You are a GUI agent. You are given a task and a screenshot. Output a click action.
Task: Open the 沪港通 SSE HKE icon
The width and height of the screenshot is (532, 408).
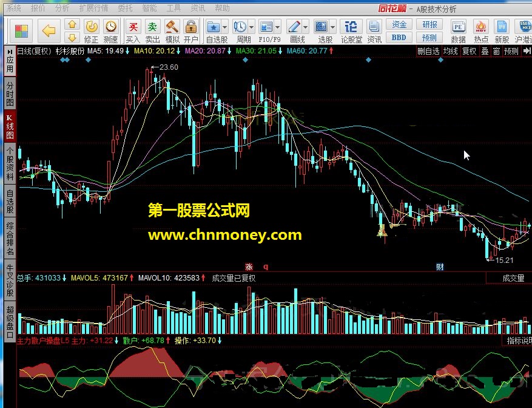524,32
